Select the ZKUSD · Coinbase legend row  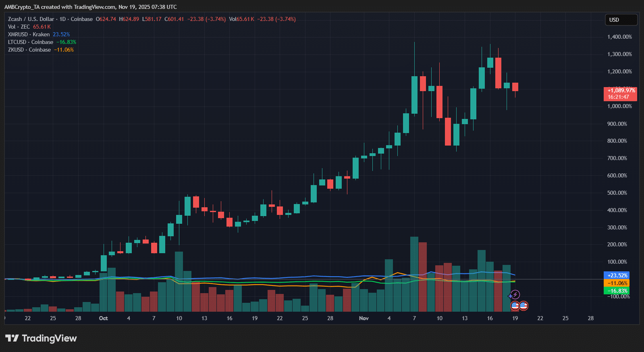[41, 50]
